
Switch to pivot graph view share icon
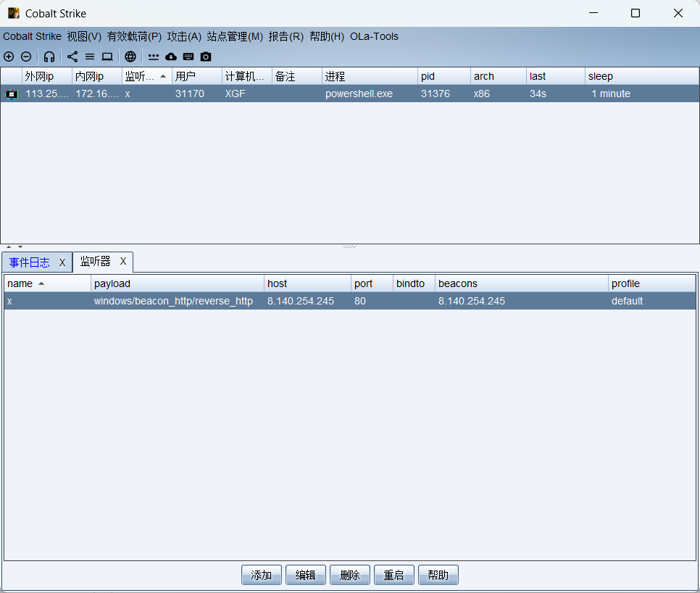point(72,57)
